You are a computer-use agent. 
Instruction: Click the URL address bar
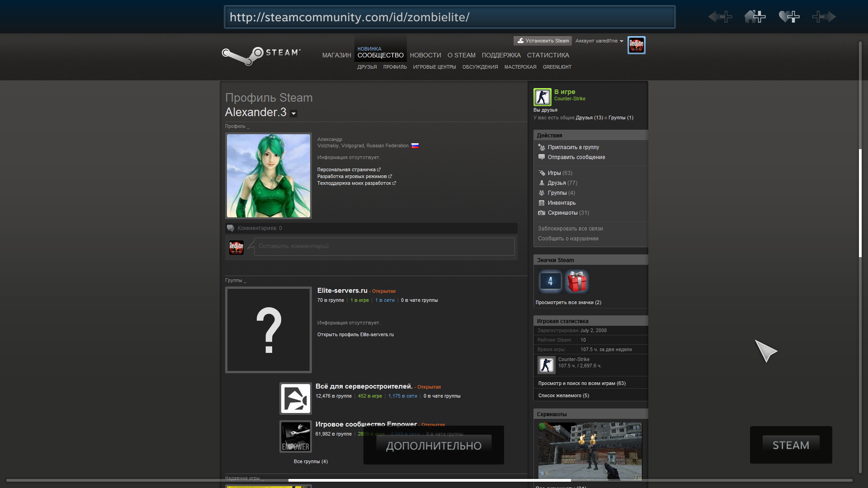point(449,17)
